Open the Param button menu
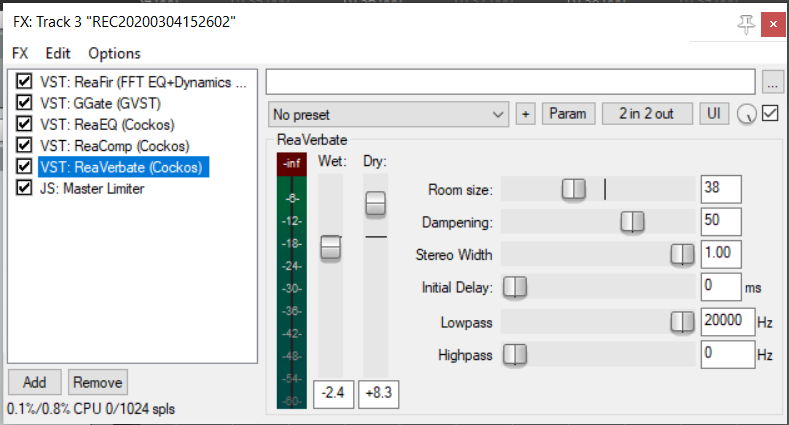The width and height of the screenshot is (789, 425). click(568, 114)
